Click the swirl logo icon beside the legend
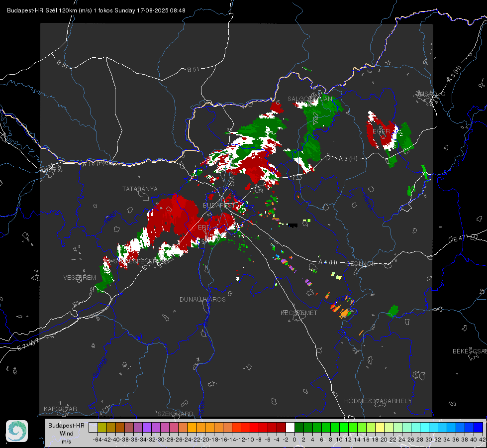This screenshot has width=487, height=448. (17, 431)
